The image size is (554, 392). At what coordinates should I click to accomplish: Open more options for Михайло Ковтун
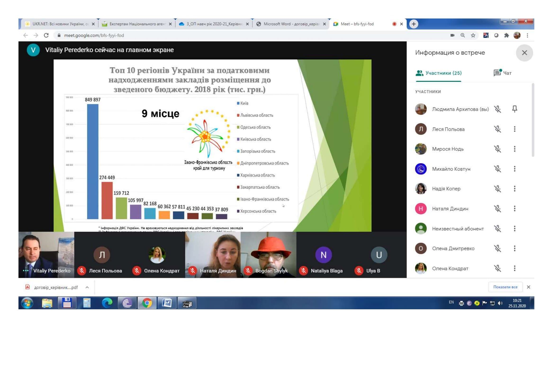[514, 169]
